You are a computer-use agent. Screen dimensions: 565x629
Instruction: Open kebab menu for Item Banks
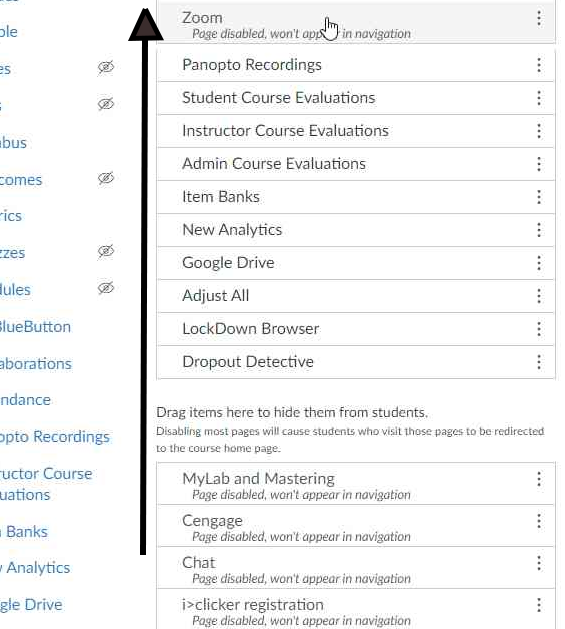[539, 197]
